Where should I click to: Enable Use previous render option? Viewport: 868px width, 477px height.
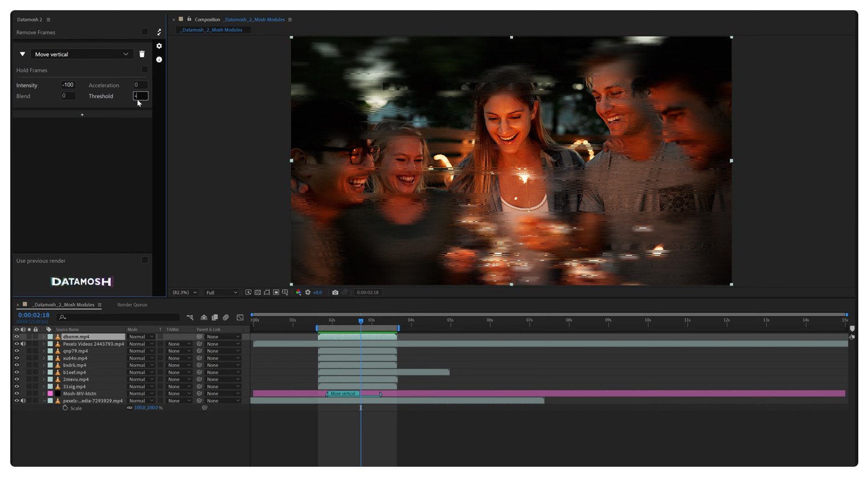[x=144, y=260]
